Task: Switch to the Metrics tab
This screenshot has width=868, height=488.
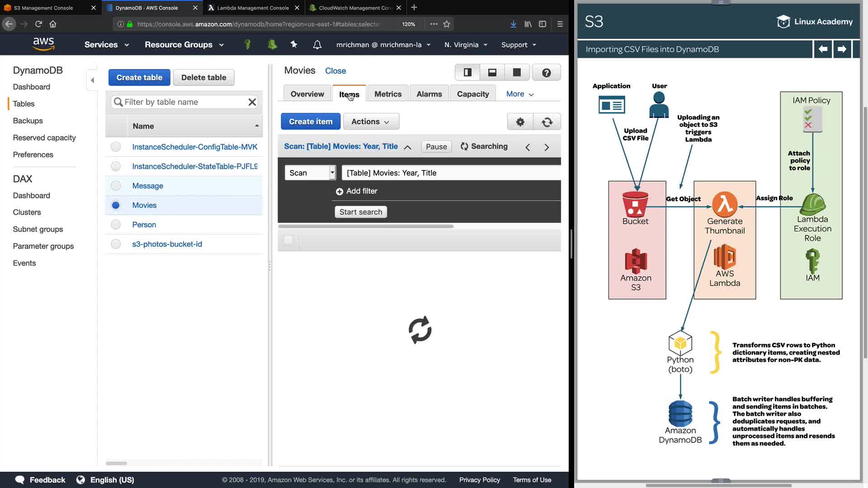Action: [387, 94]
